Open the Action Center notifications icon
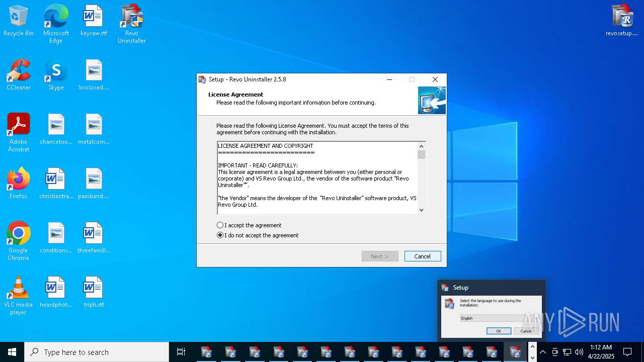644x362 pixels. [x=627, y=352]
